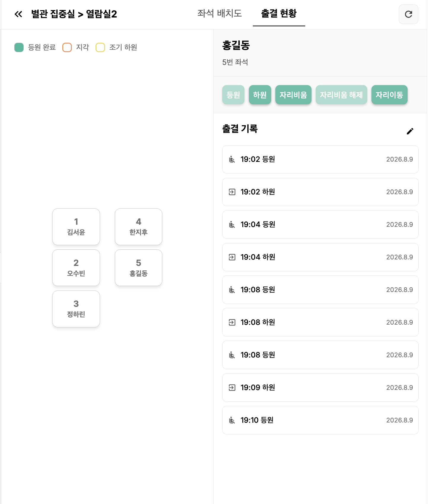This screenshot has height=504, width=429.
Task: Click the seat icon in the 19:04 등원 record
Action: (x=232, y=225)
